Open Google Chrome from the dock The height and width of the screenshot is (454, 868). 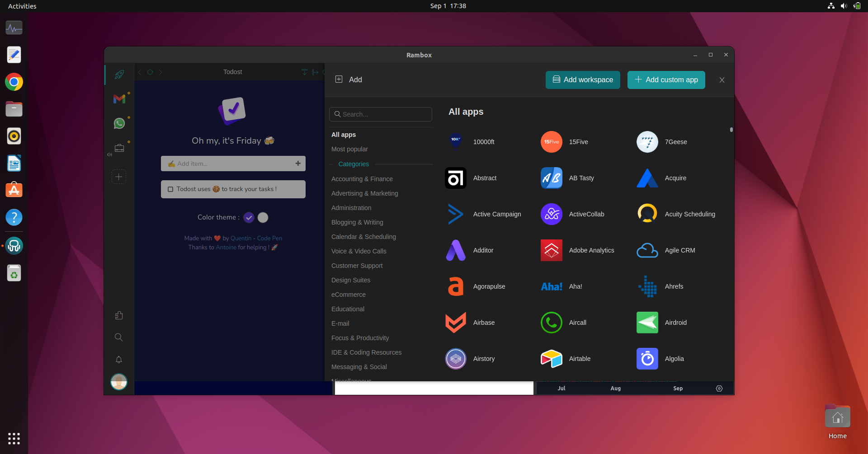tap(14, 82)
